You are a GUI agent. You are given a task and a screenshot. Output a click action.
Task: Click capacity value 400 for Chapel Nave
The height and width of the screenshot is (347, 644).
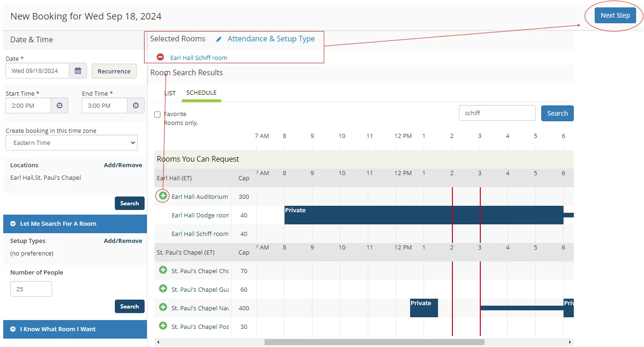244,308
